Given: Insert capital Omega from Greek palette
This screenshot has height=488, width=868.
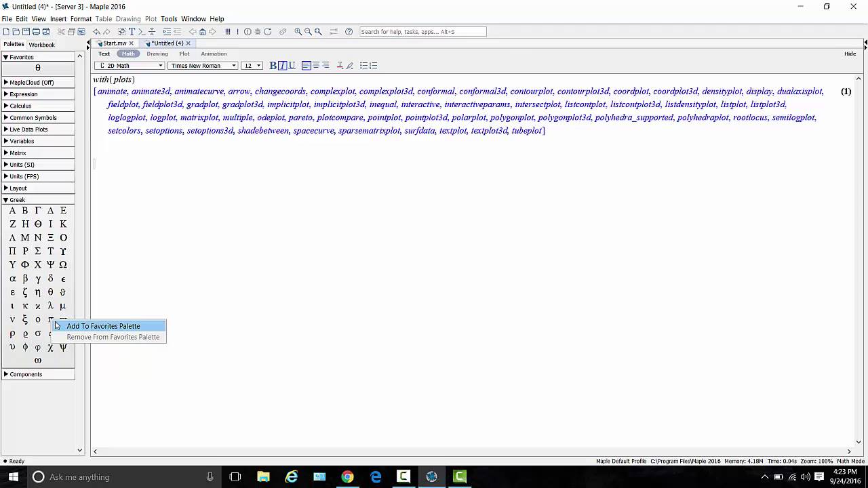Looking at the screenshot, I should (x=63, y=264).
